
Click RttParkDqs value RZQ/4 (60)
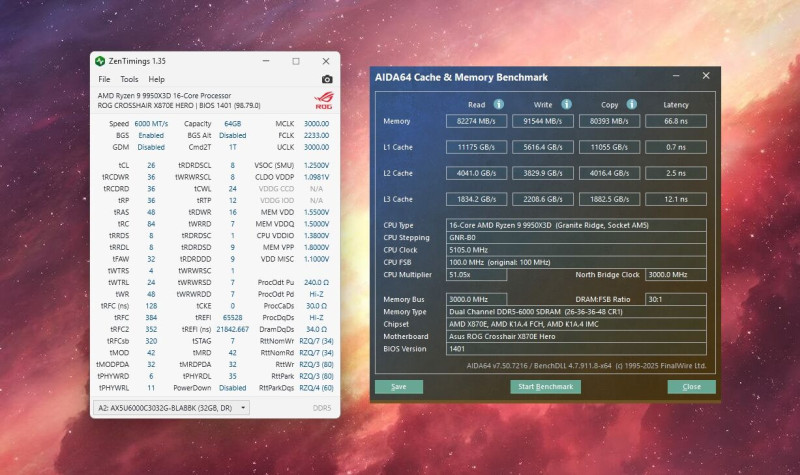click(316, 388)
